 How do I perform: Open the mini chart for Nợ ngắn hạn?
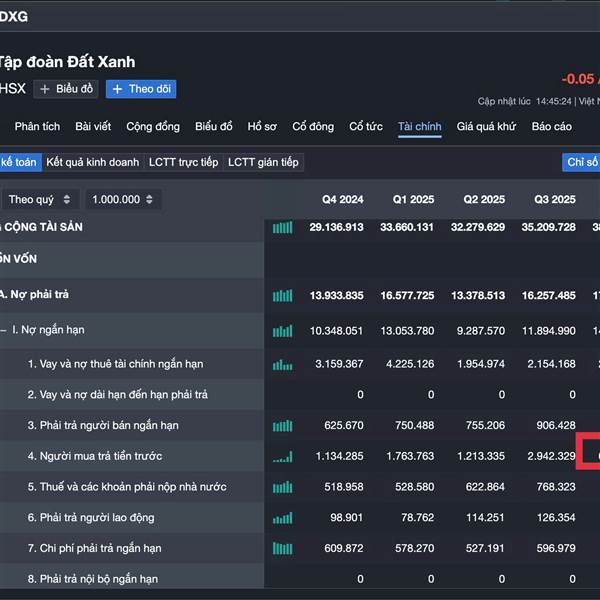(283, 330)
